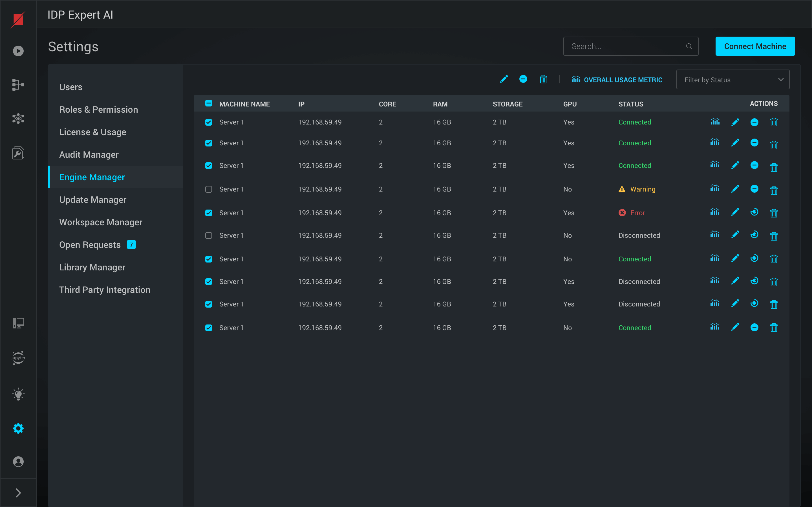Check the checkbox for the Warning status row
The height and width of the screenshot is (507, 812).
[x=208, y=190]
